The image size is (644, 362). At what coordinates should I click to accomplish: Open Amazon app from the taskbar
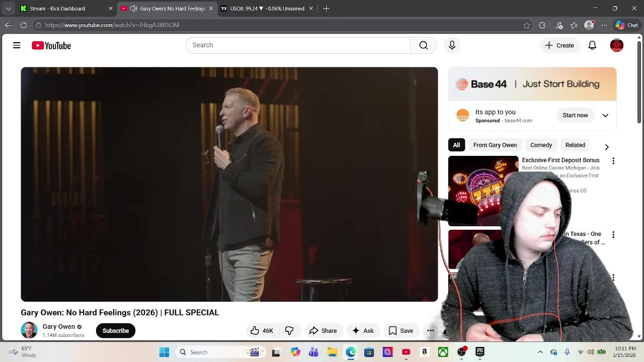point(425,352)
